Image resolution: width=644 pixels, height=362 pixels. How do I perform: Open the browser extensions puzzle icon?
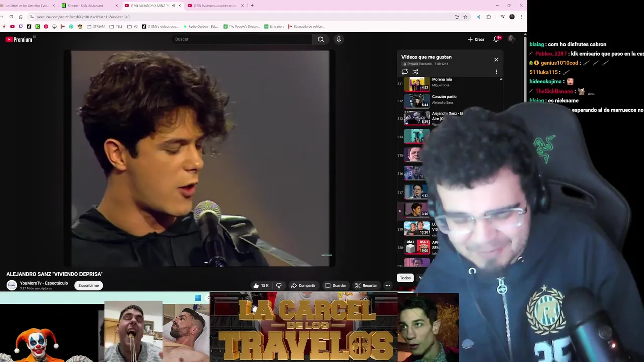pos(488,17)
